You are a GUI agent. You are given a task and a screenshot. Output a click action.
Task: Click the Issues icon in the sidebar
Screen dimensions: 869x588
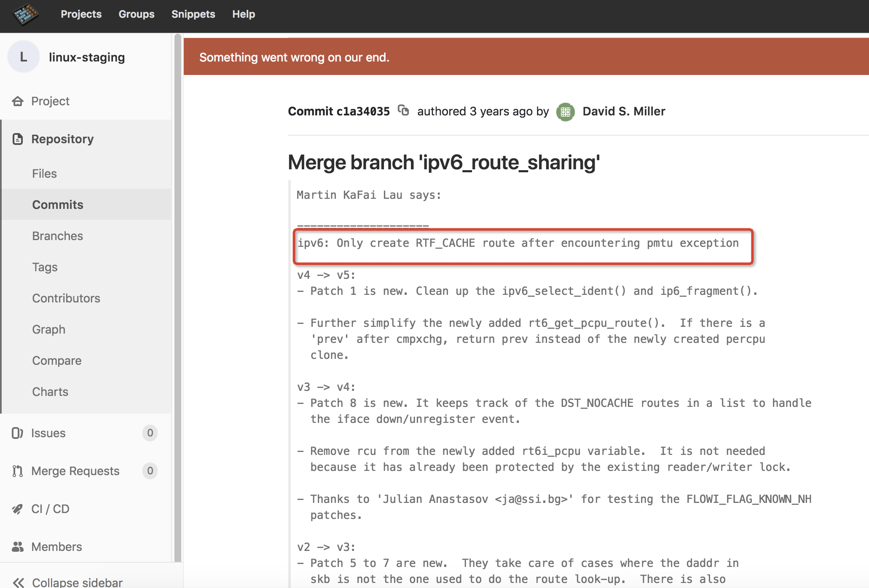point(17,433)
